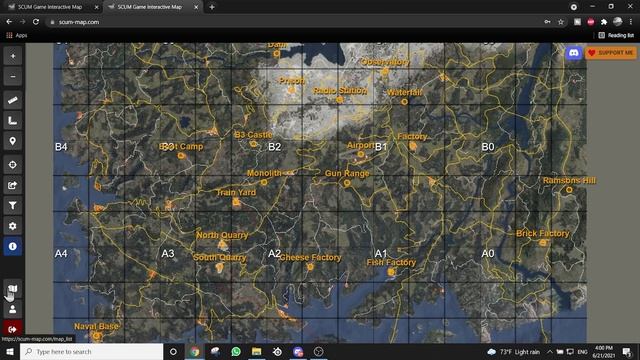Select the Factory marker near B1

[x=413, y=145]
